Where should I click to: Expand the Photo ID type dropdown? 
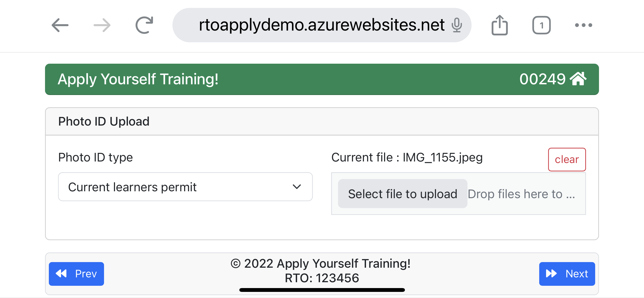(x=185, y=187)
